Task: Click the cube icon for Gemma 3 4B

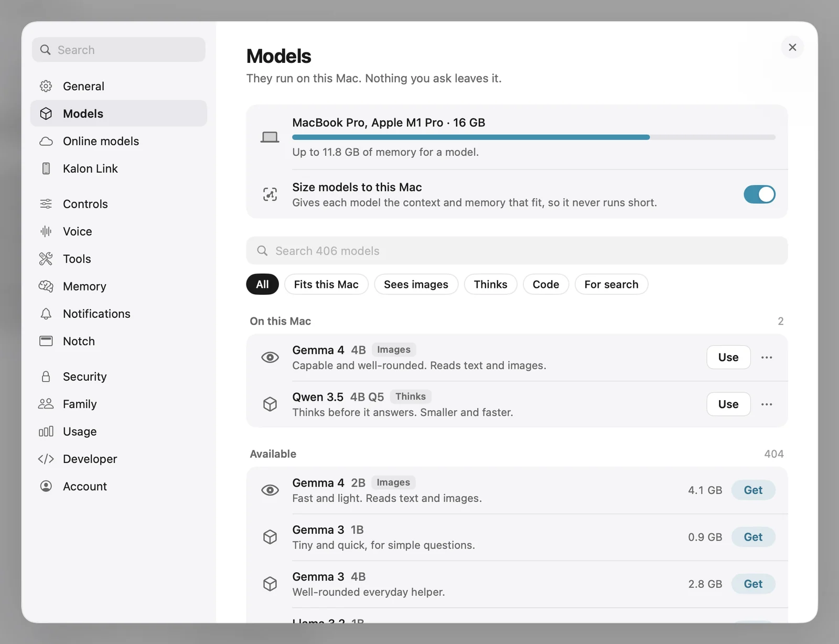Action: pos(270,584)
